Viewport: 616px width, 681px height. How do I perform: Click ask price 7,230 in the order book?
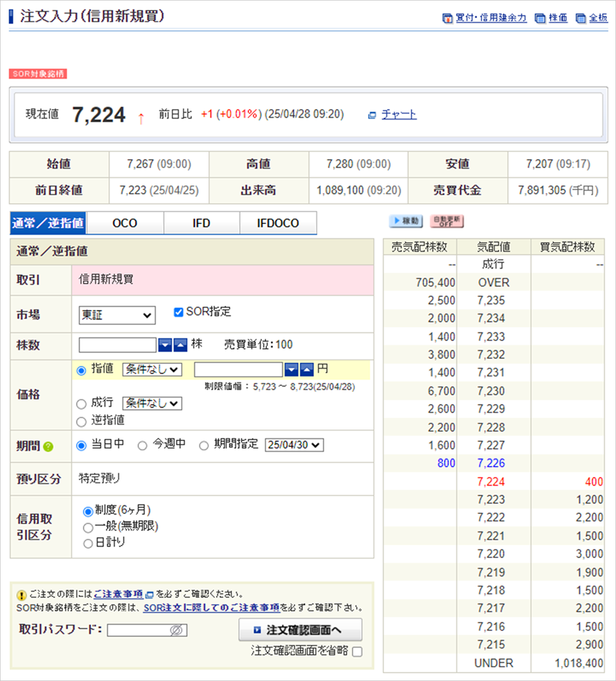tap(491, 391)
